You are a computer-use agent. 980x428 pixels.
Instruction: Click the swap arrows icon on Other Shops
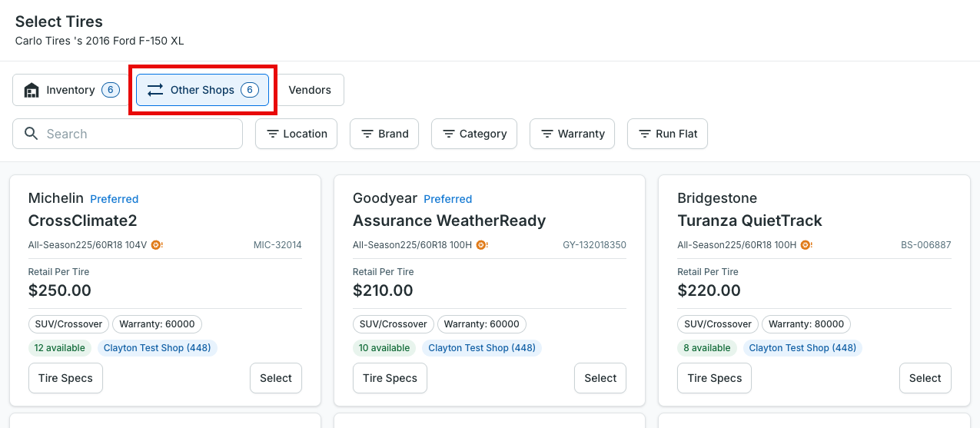pos(155,90)
